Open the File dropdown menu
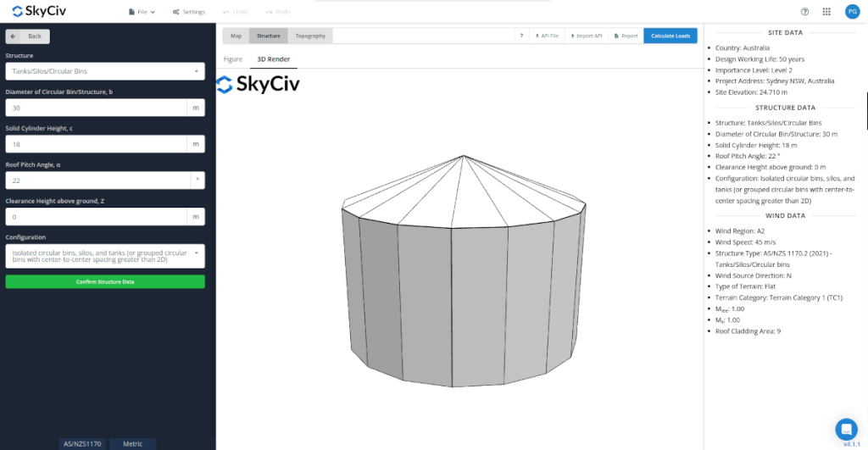 pos(142,12)
